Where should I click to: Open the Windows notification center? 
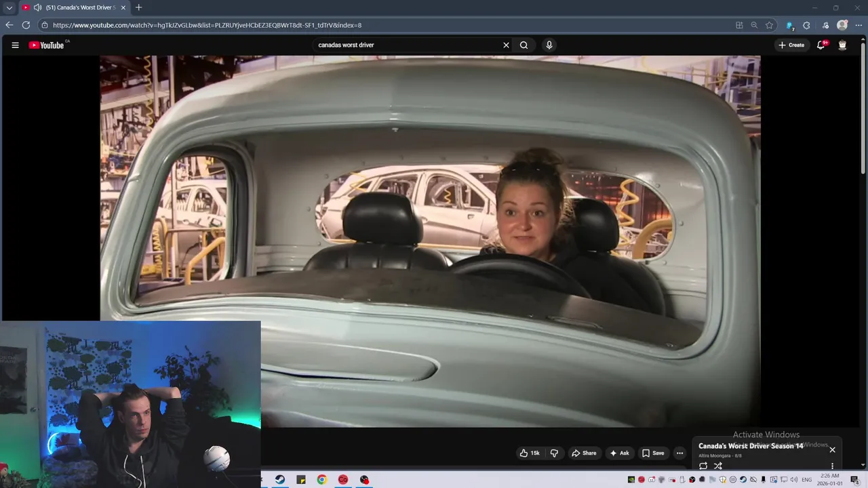855,480
